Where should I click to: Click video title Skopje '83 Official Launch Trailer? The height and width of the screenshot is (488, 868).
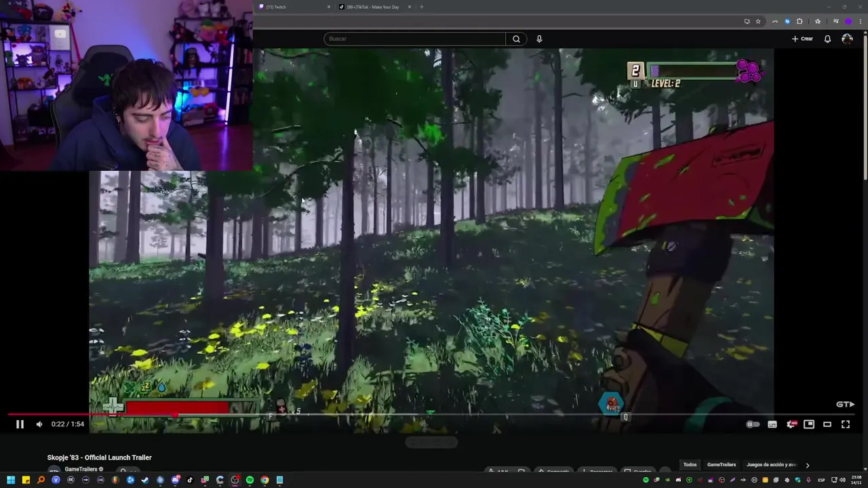(x=100, y=457)
